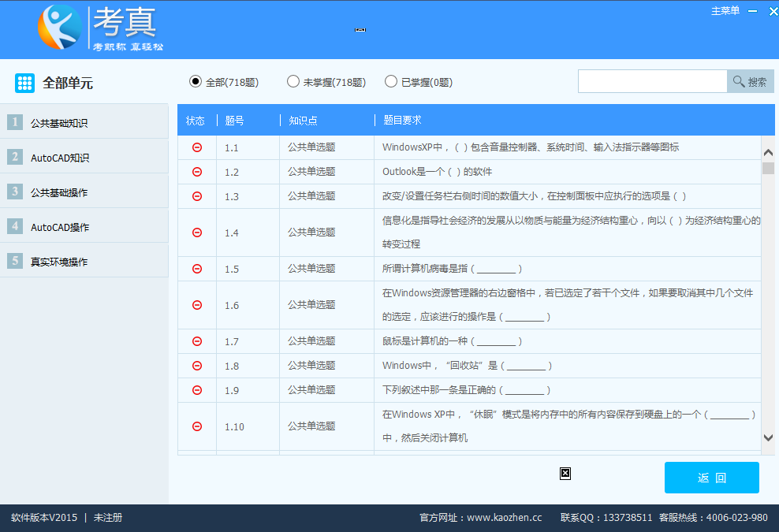Click the 返回 button

[711, 478]
